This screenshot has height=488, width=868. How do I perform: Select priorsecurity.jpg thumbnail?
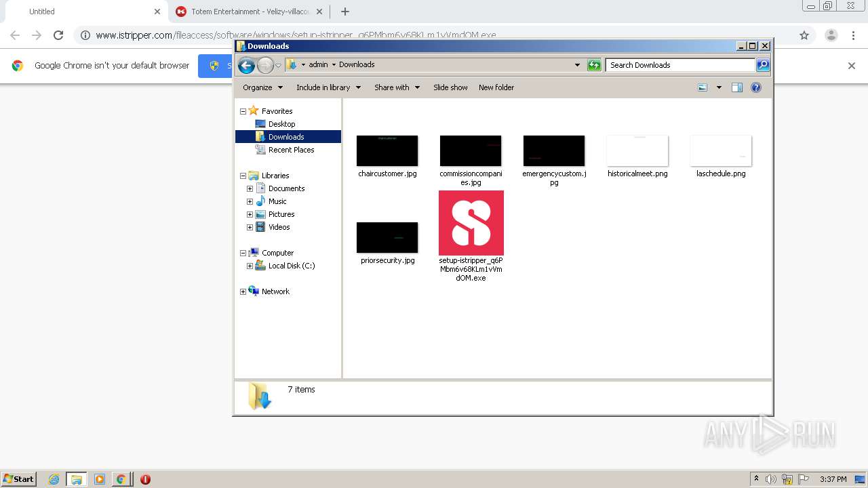[387, 237]
